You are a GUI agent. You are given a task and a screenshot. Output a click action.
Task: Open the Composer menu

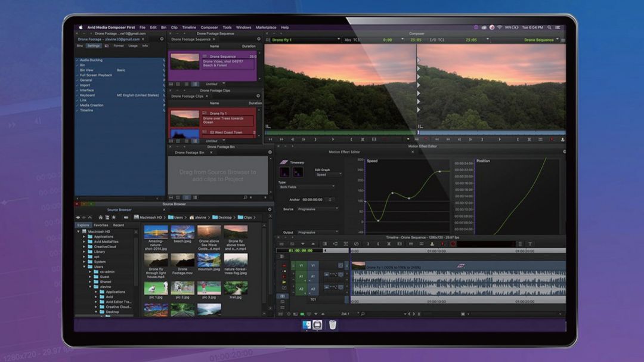pyautogui.click(x=209, y=27)
